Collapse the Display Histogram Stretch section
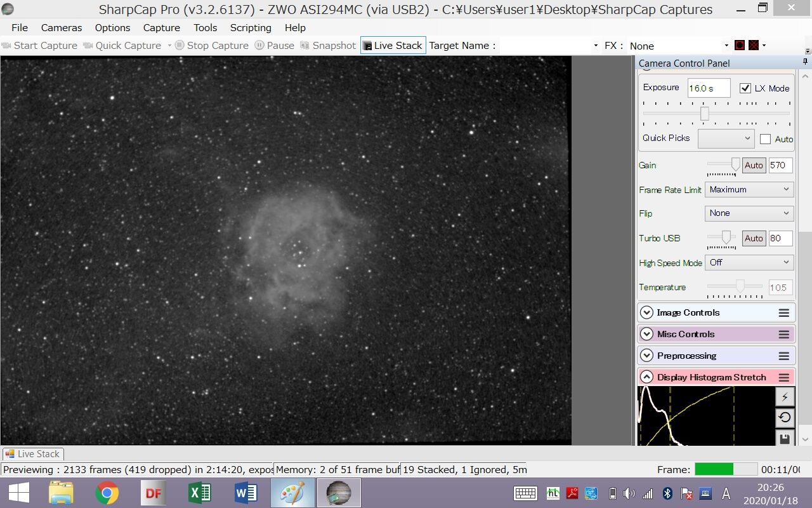812x508 pixels. pyautogui.click(x=646, y=378)
